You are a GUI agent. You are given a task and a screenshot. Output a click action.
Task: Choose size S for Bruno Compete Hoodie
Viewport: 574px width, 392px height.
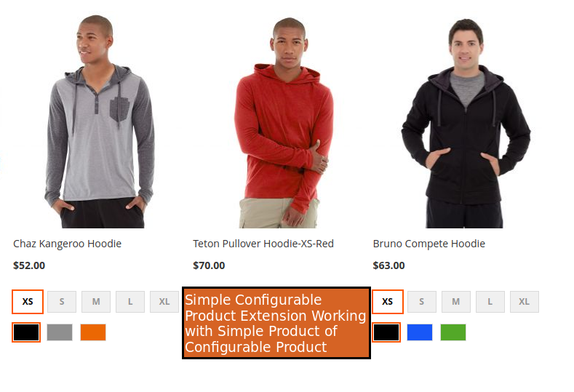tap(422, 302)
